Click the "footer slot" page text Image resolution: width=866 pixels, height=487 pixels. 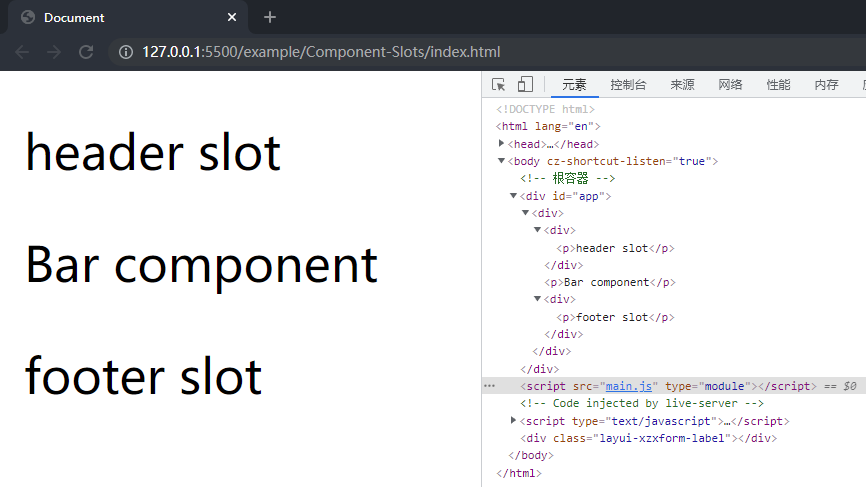144,377
